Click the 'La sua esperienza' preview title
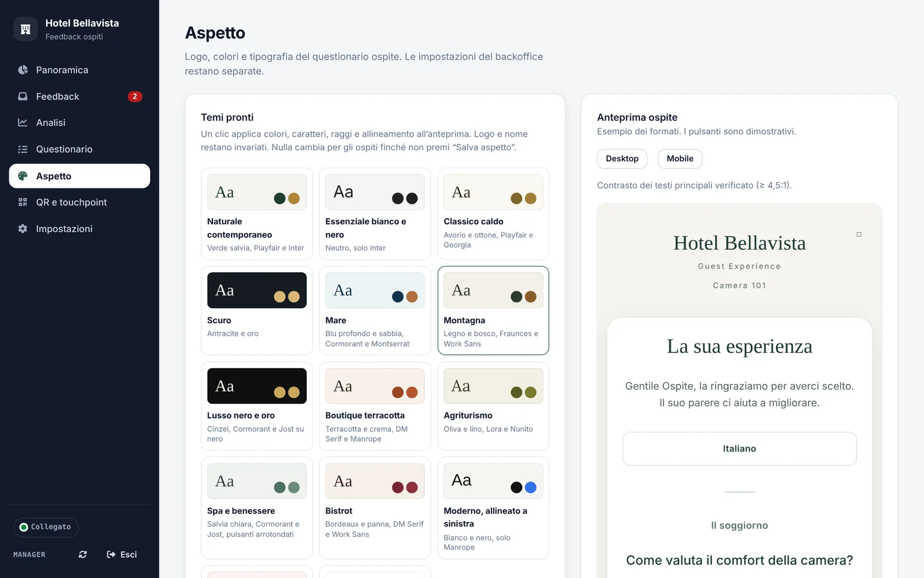The width and height of the screenshot is (924, 578). [739, 346]
